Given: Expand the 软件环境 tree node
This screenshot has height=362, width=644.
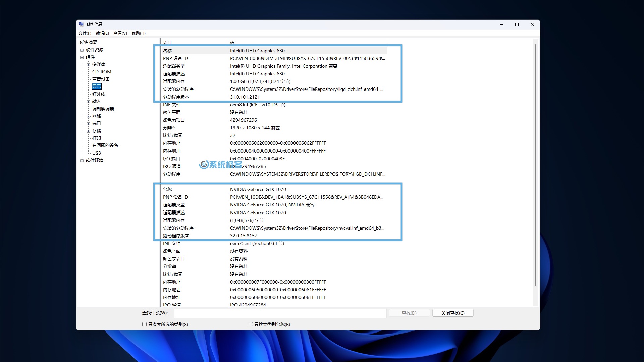Looking at the screenshot, I should tap(83, 160).
